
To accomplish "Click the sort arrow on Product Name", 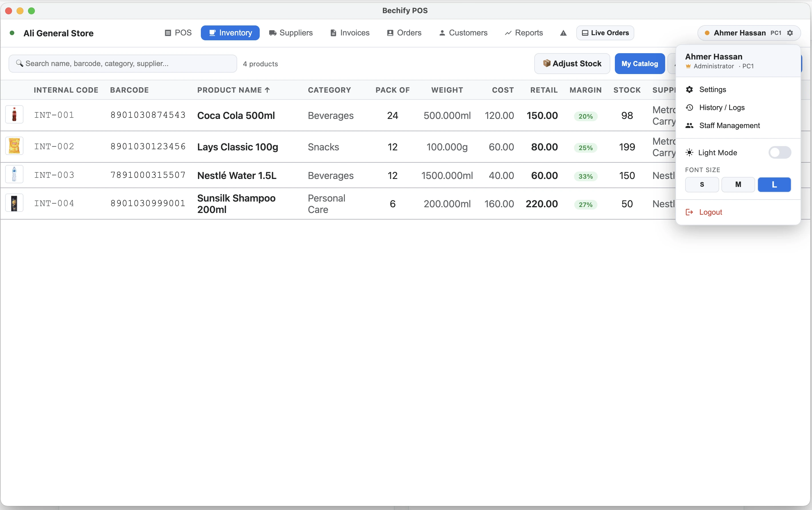I will [x=267, y=90].
